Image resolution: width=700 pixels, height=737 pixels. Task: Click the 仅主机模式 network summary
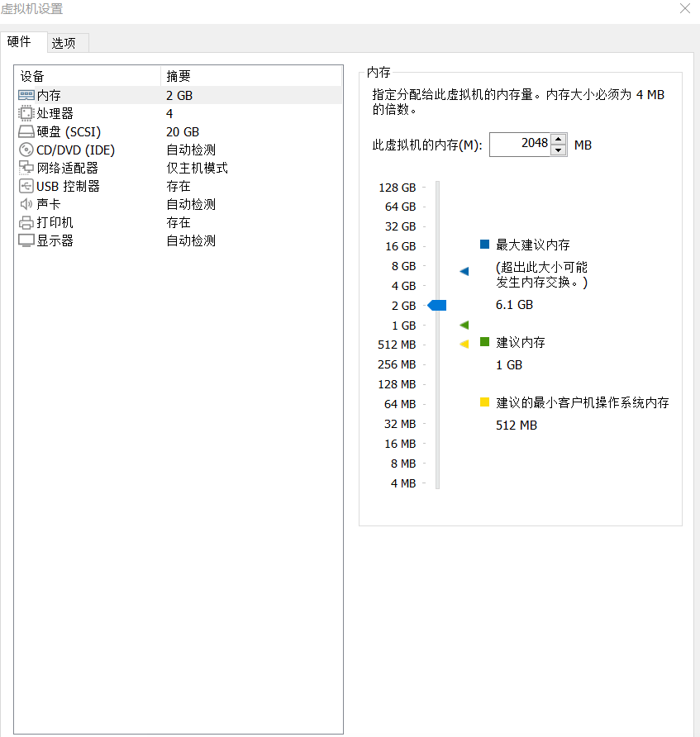pos(197,168)
